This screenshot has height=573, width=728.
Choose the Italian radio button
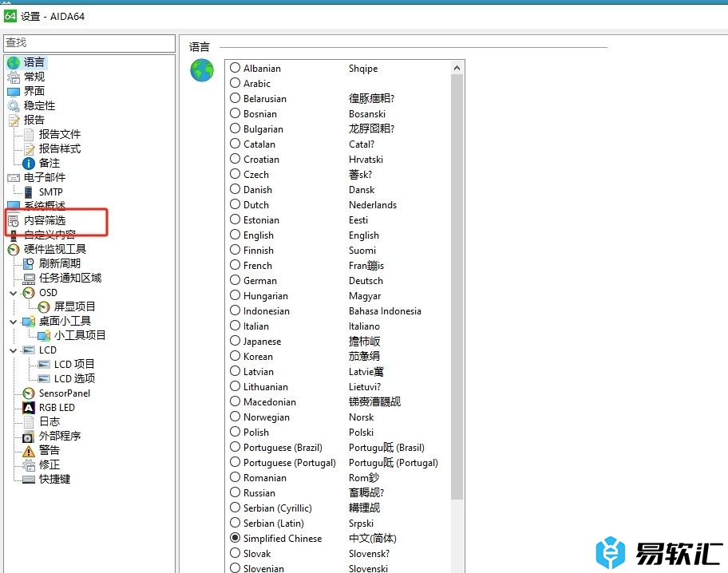point(235,326)
